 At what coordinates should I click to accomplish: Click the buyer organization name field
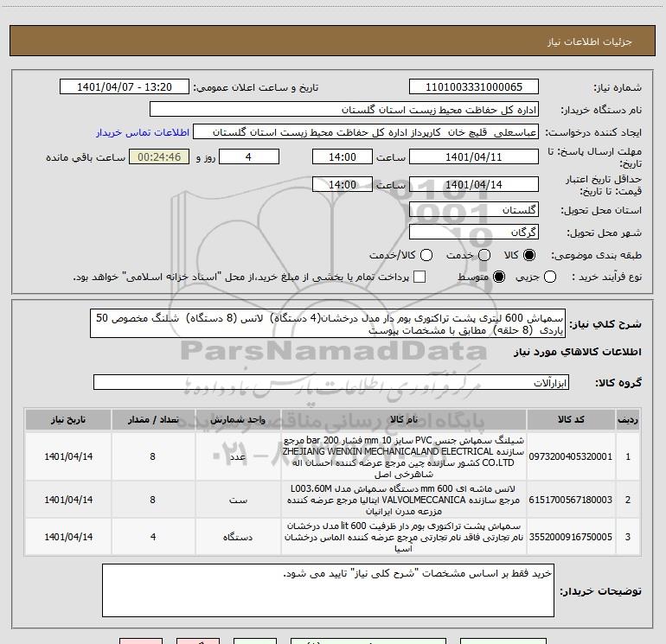tap(344, 110)
